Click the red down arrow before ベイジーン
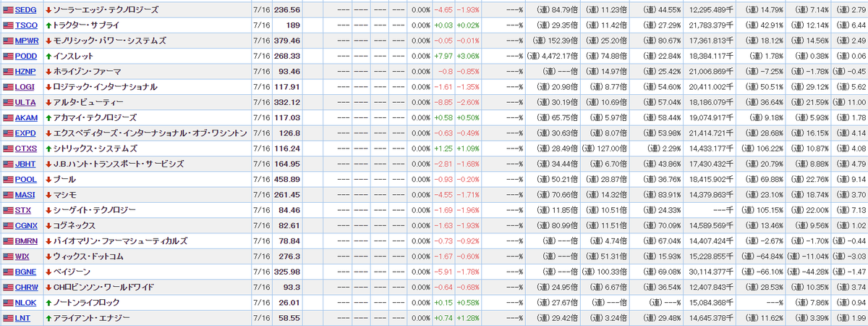 pyautogui.click(x=48, y=272)
